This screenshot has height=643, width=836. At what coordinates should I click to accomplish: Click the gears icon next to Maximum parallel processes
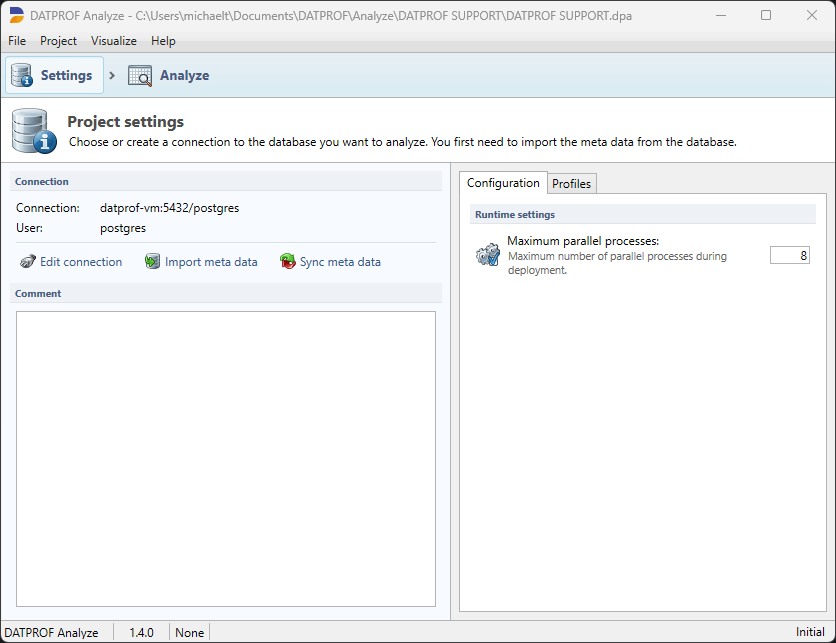488,255
